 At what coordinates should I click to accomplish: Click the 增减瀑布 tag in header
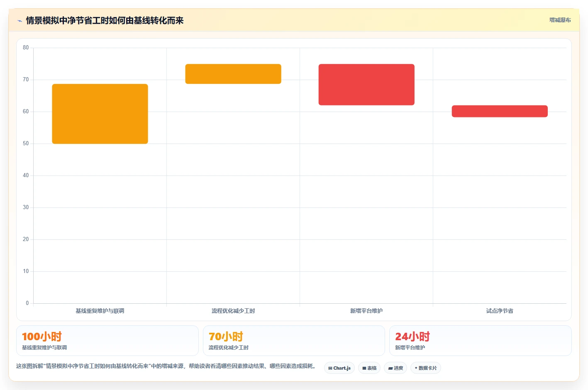pyautogui.click(x=560, y=20)
